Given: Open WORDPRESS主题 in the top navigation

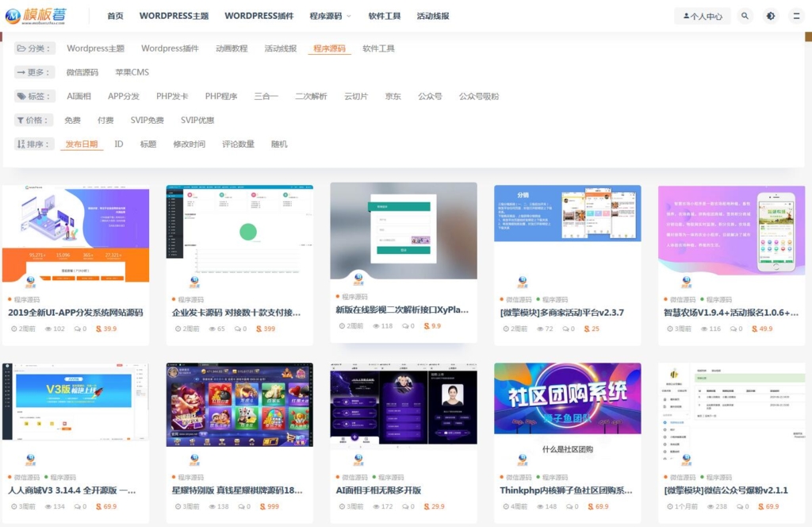Looking at the screenshot, I should [174, 16].
